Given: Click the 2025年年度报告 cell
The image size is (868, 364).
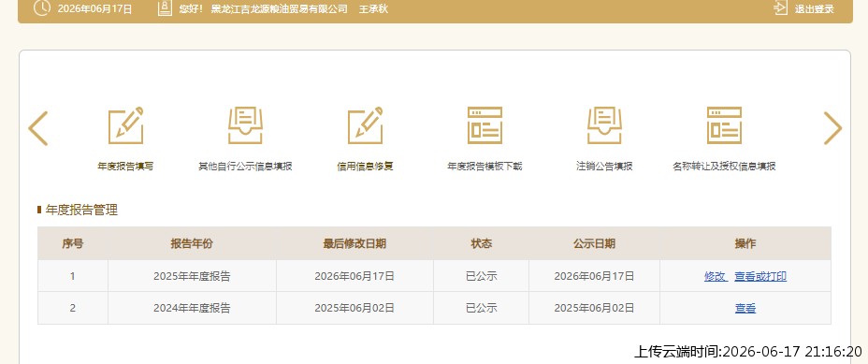Looking at the screenshot, I should (192, 276).
